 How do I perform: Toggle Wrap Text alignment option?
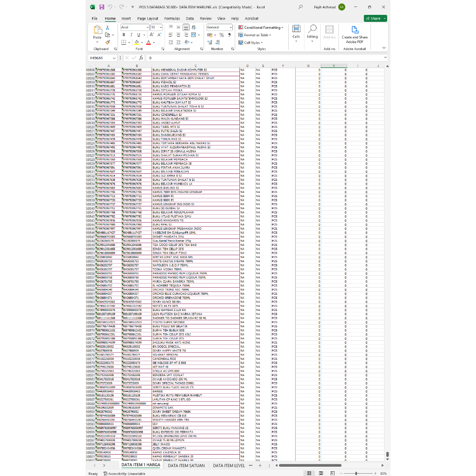click(194, 27)
